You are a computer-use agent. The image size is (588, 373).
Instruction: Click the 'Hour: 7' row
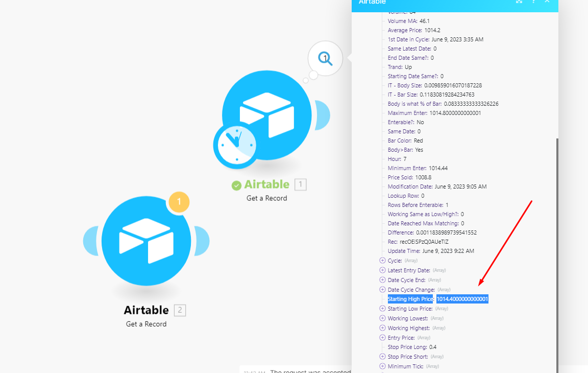click(x=397, y=159)
